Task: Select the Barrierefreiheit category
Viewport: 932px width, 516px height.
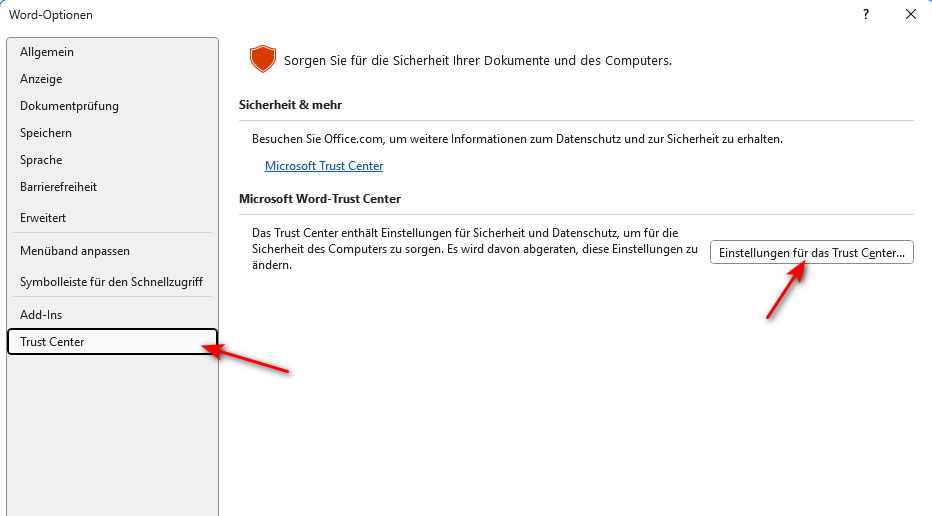Action: click(58, 187)
